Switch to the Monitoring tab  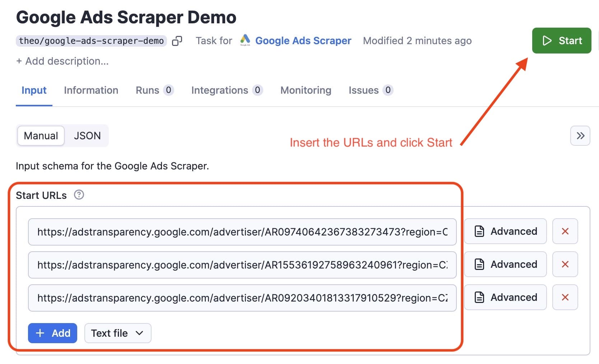[x=306, y=90]
